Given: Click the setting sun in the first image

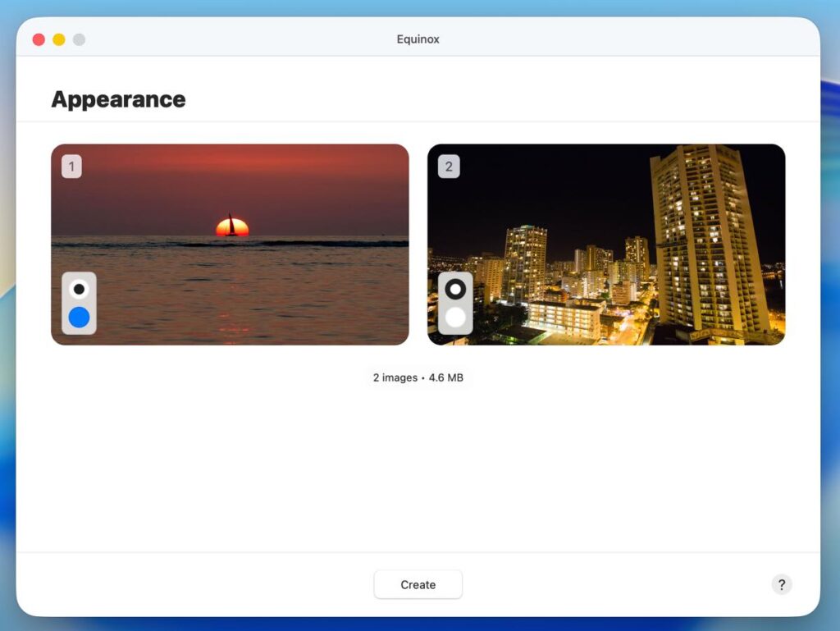Looking at the screenshot, I should click(x=232, y=227).
